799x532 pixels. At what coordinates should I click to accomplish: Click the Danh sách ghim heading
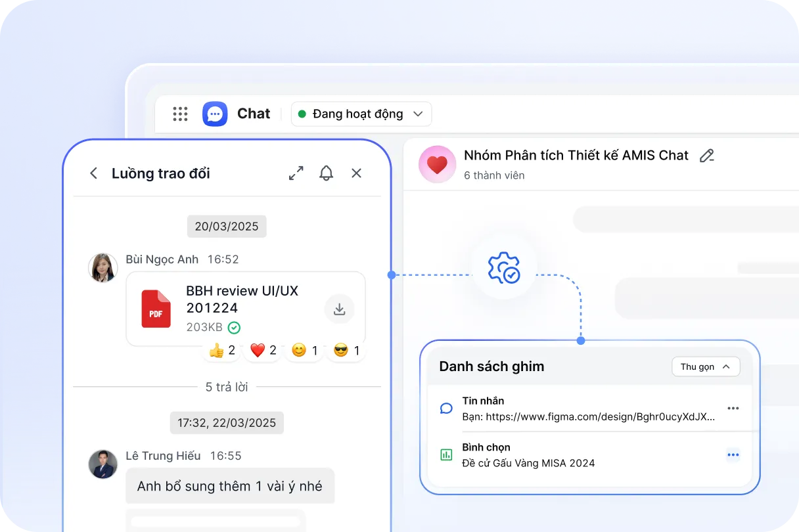tap(491, 366)
